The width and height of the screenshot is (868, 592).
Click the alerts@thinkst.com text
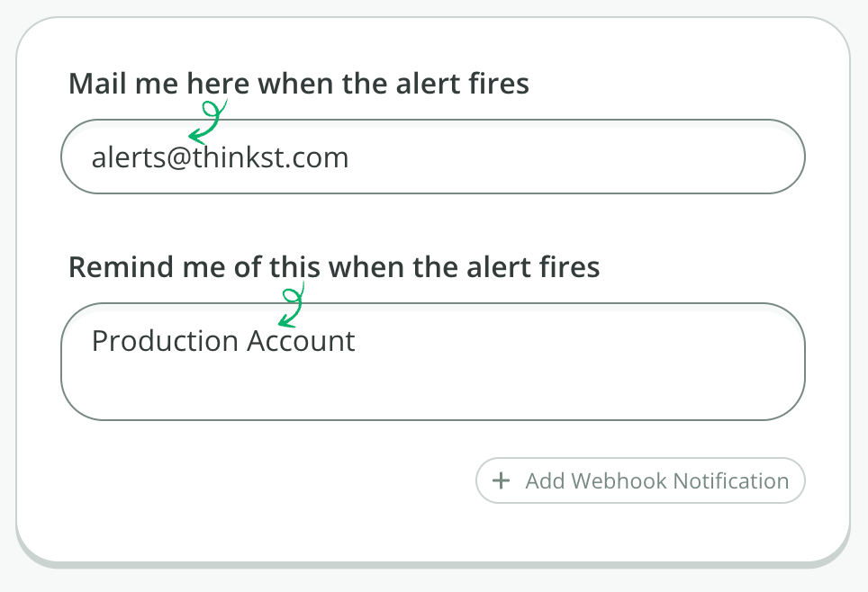pos(220,158)
